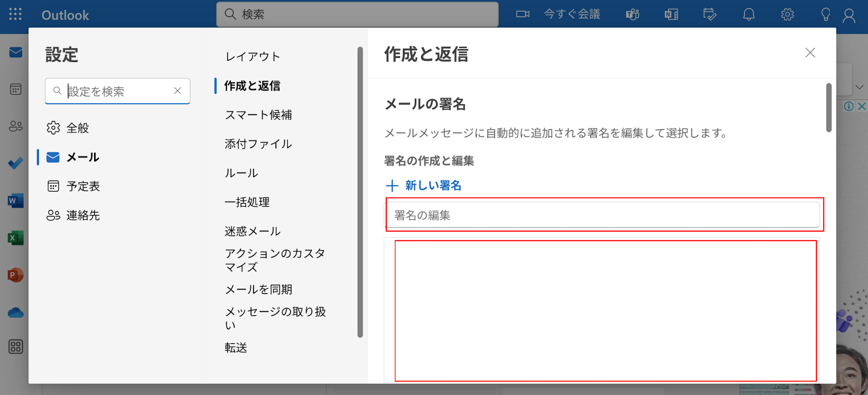The height and width of the screenshot is (395, 868).
Task: Open the app launcher waffle icon
Action: coord(15,14)
